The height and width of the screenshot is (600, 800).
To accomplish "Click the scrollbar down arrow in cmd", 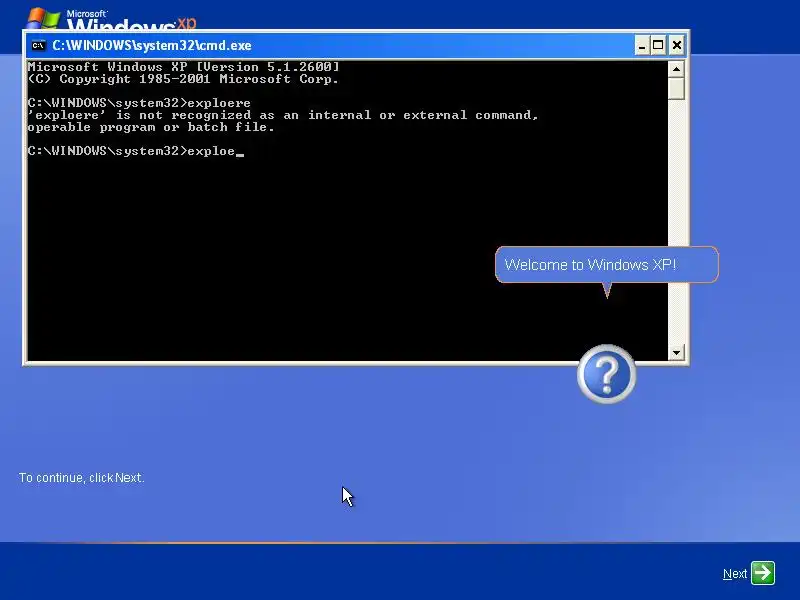I will pos(676,353).
